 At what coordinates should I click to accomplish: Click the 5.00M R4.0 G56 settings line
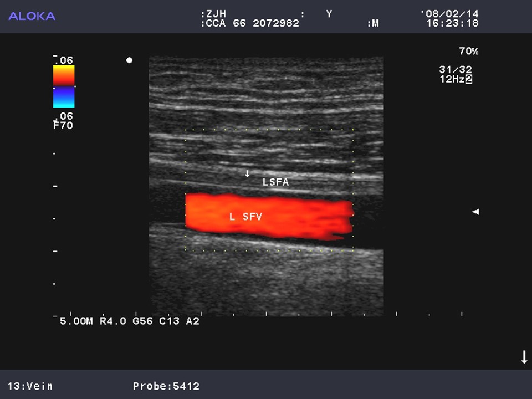coord(129,321)
